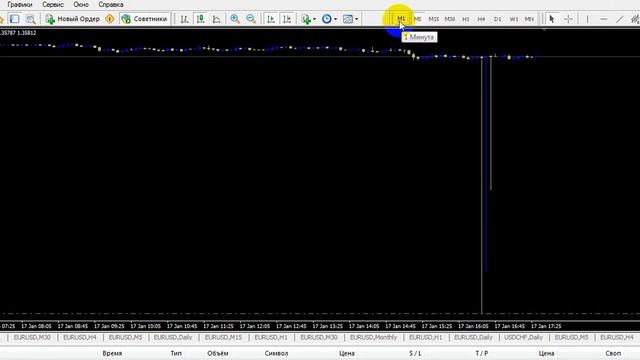Select the W1 timeframe
Viewport: 640px width, 360px height.
(513, 19)
